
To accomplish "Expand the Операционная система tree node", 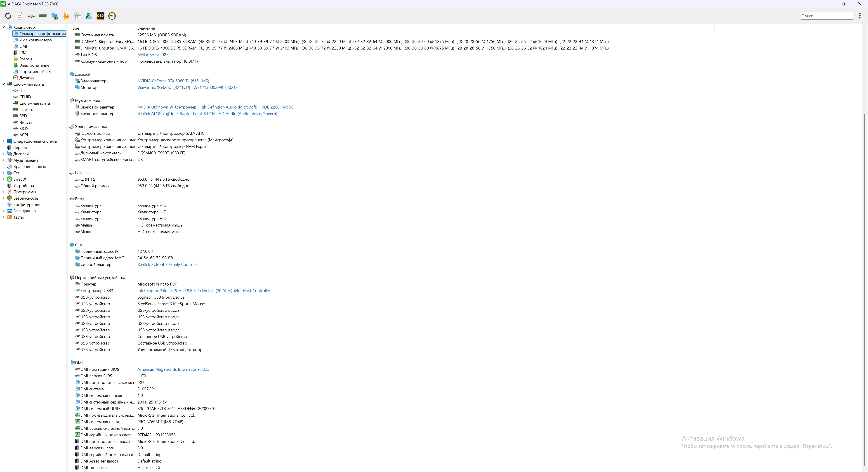I will pyautogui.click(x=3, y=141).
